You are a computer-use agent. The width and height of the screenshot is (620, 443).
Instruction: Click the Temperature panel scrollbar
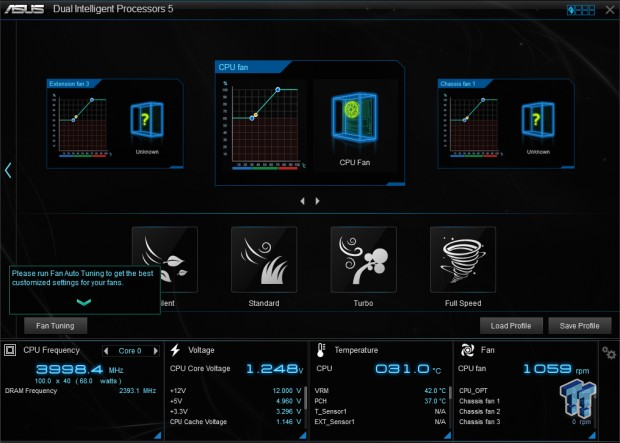click(x=450, y=393)
